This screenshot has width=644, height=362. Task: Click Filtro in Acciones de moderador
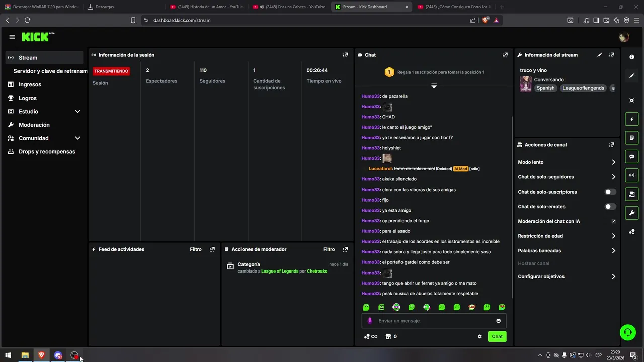point(329,249)
